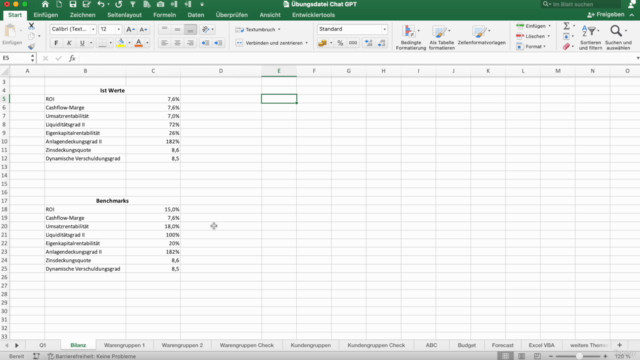
Task: Open the Einfügen ribbon tab
Action: (x=46, y=15)
